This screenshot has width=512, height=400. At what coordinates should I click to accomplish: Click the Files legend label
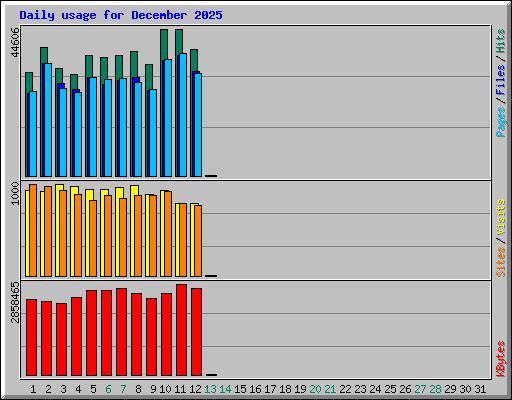(x=501, y=80)
